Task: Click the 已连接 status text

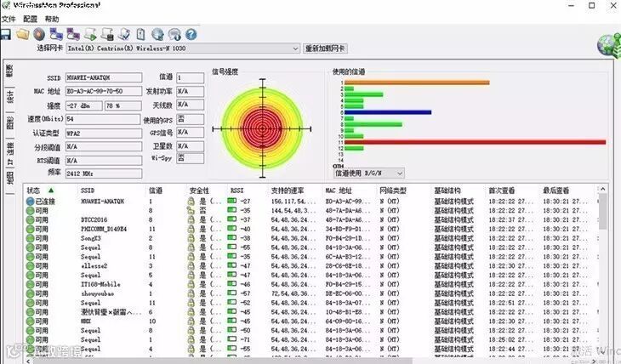Action: coord(46,202)
